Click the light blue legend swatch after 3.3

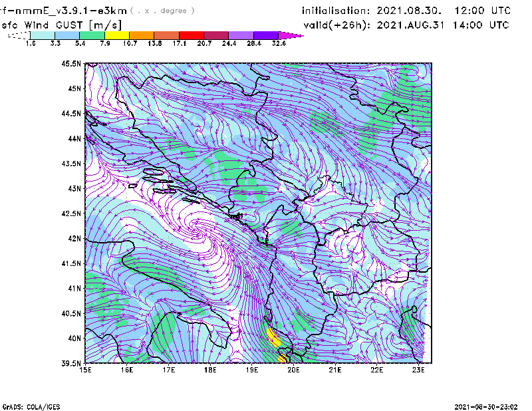[67, 35]
